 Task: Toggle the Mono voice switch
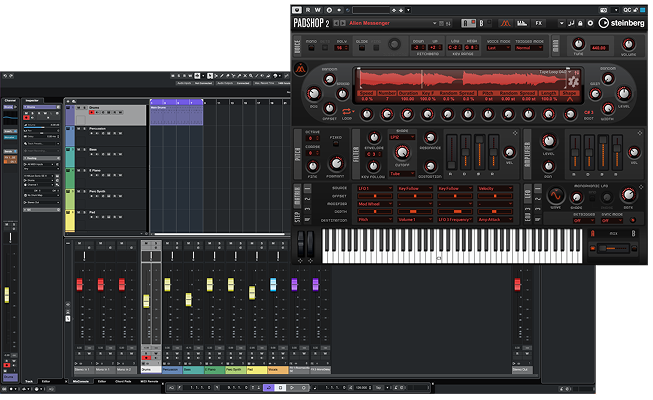point(311,48)
